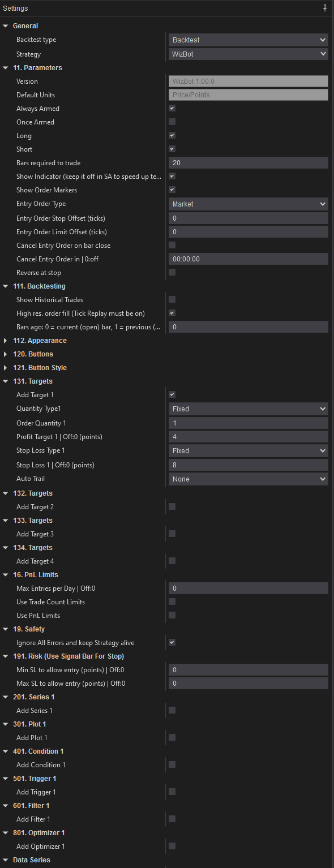Enable the Show Historical Trades checkbox
The width and height of the screenshot is (334, 868).
172,299
